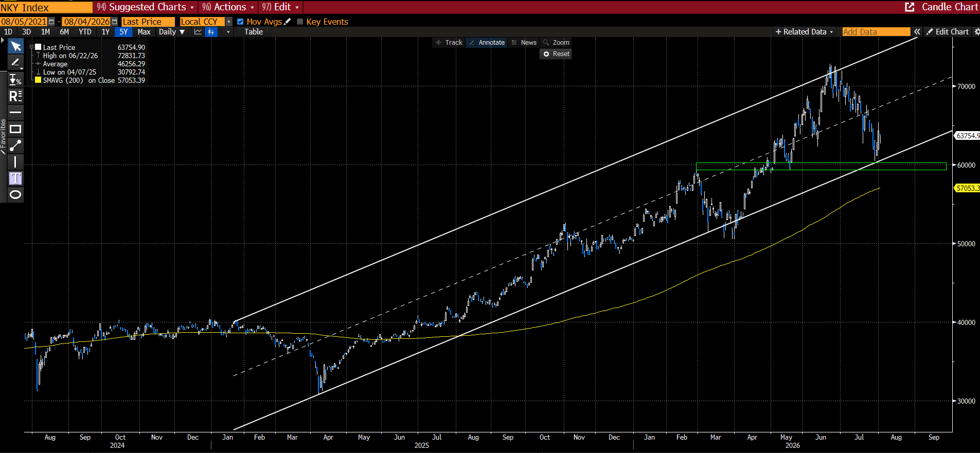Screen dimensions: 980x453
Task: Select the rectangle drawing tool
Action: [15, 129]
